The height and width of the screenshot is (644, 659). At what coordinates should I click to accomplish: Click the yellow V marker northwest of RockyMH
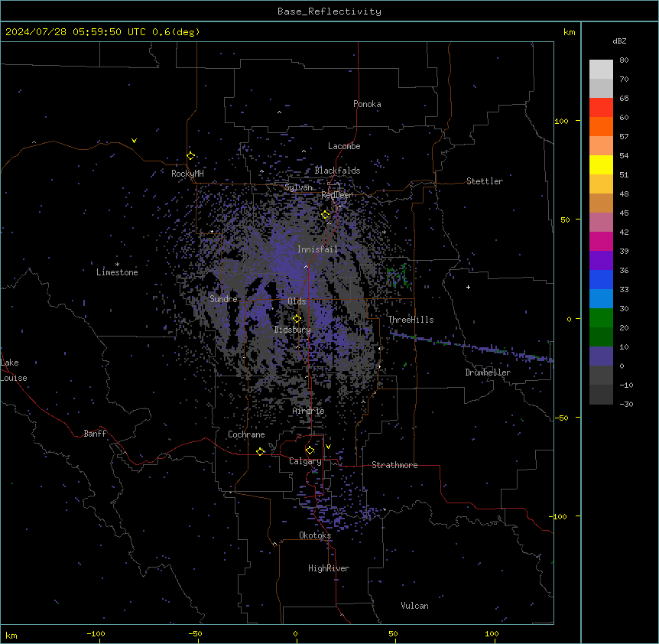click(134, 141)
